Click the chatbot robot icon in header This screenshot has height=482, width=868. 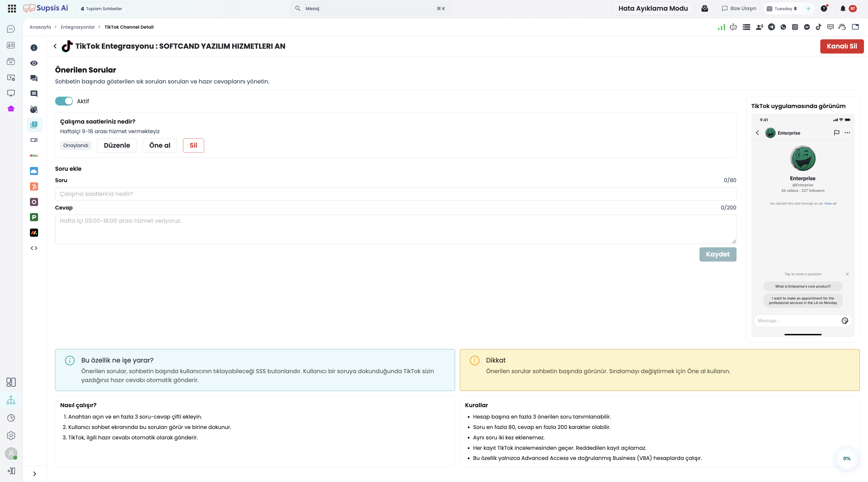coord(733,27)
